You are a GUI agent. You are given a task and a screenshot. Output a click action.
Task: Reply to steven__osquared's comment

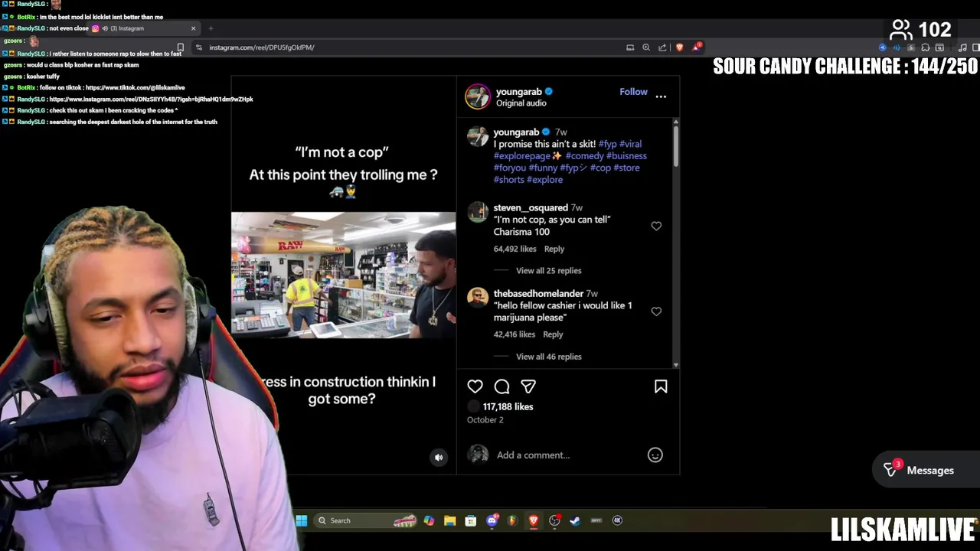(x=554, y=249)
